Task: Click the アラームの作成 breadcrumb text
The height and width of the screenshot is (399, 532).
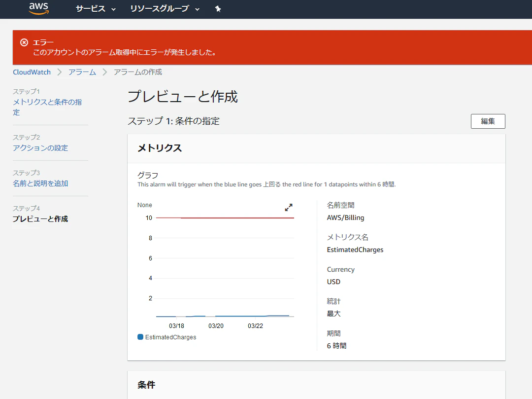Action: coord(138,72)
